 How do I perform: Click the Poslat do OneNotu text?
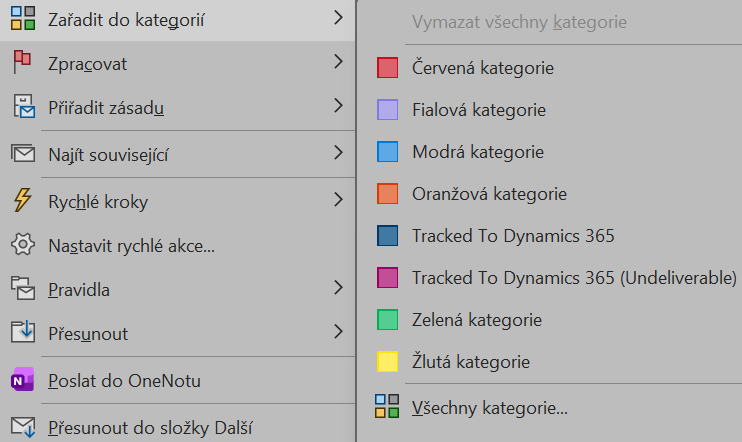125,381
